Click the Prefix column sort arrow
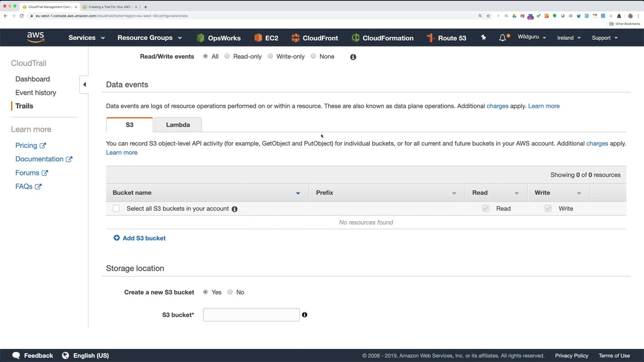The image size is (644, 362). [x=454, y=193]
